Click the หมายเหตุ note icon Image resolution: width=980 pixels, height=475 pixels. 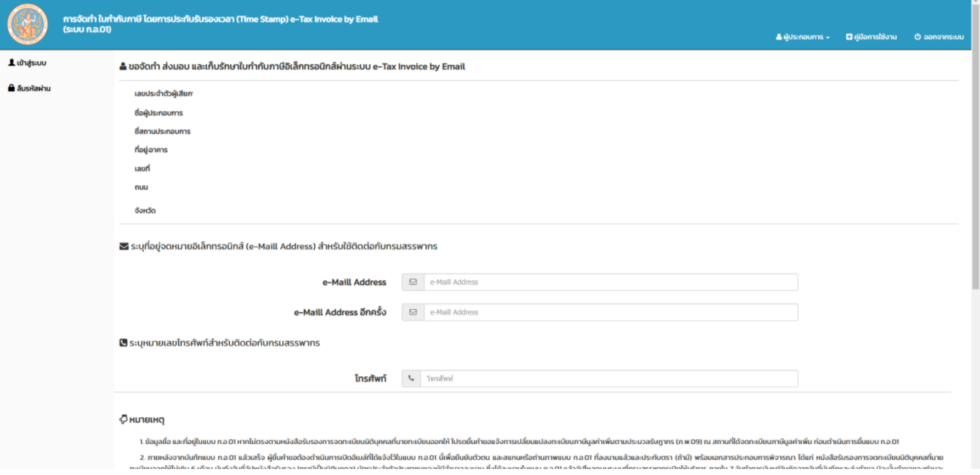pyautogui.click(x=123, y=420)
